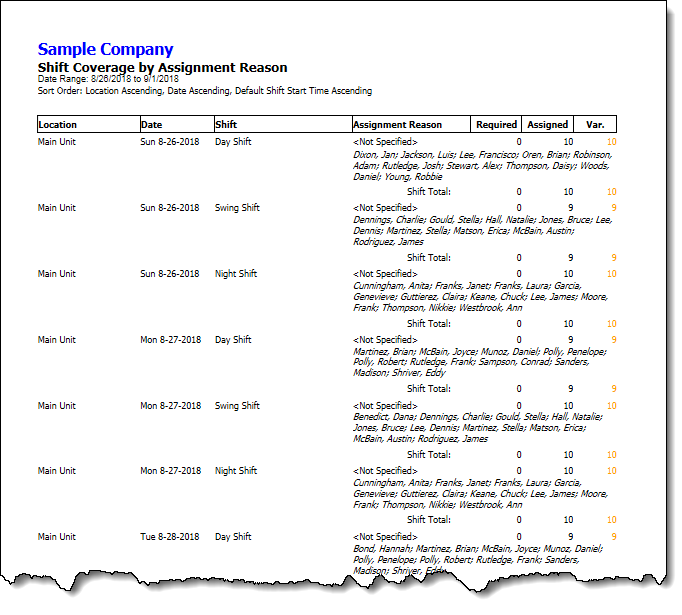Click <Not Specified> reason for Sun Night Shift
This screenshot has height=615, width=682.
click(385, 274)
